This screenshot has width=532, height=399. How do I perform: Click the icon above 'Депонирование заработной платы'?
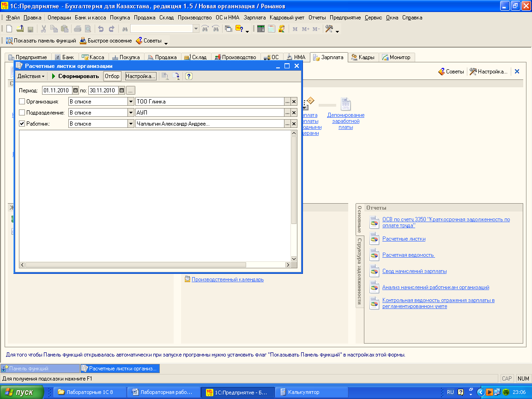point(345,104)
